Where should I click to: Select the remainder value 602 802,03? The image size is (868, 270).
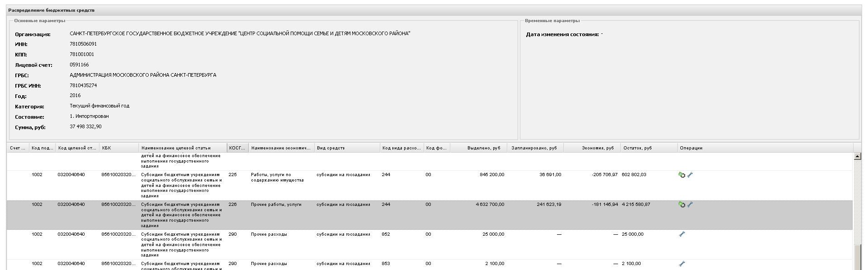634,175
